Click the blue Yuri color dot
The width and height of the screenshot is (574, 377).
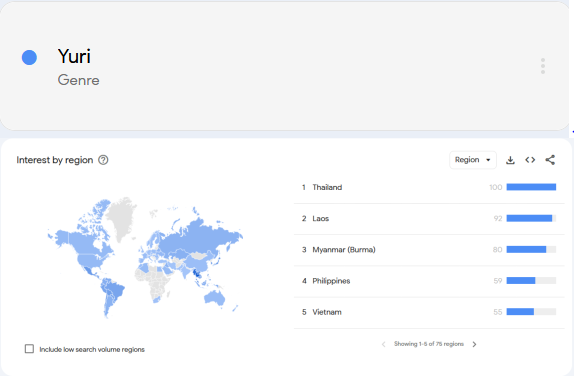tap(29, 57)
